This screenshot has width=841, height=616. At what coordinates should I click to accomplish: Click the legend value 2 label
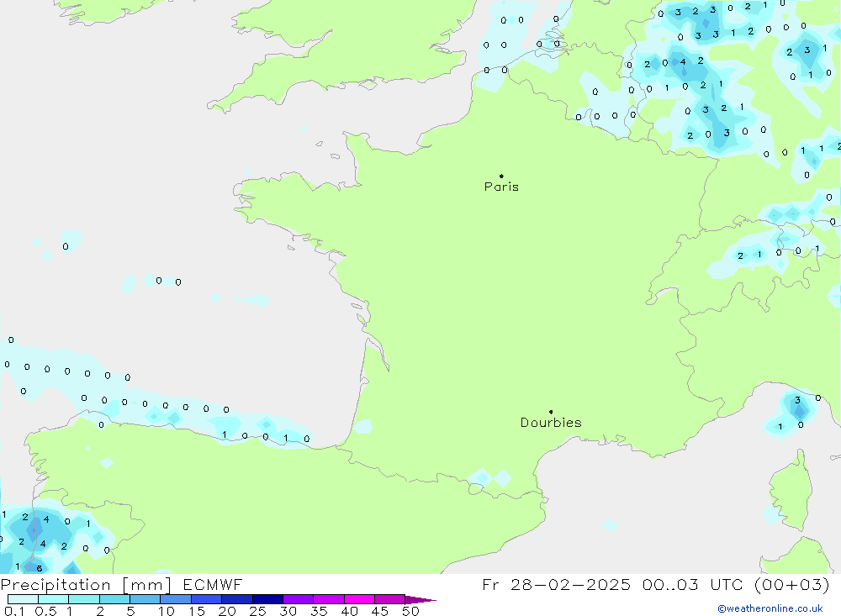click(x=100, y=611)
